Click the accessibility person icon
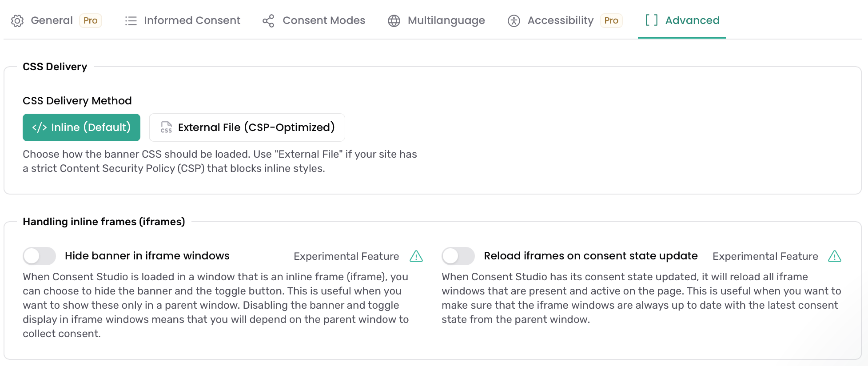 [x=514, y=21]
